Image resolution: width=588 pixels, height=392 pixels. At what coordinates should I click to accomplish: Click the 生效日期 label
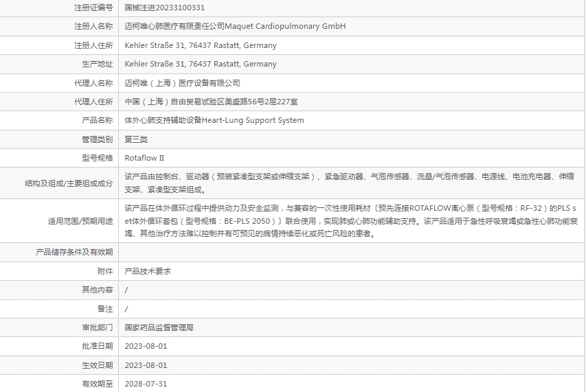pyautogui.click(x=97, y=365)
